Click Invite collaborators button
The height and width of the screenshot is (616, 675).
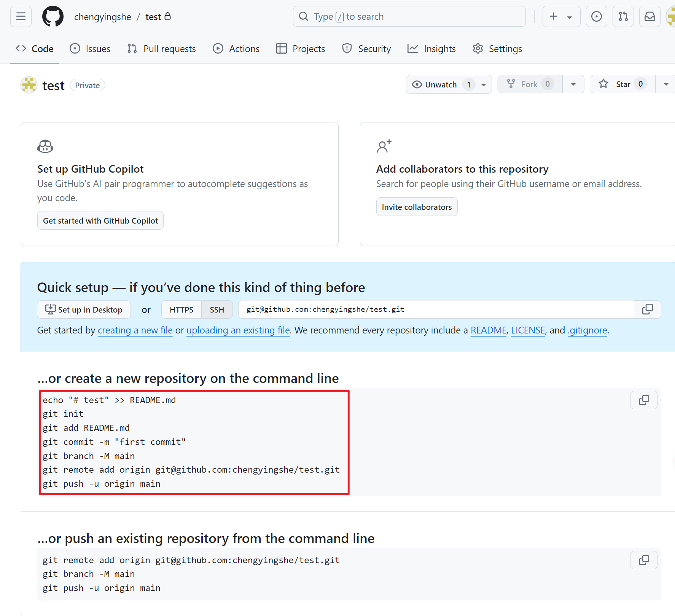click(417, 207)
